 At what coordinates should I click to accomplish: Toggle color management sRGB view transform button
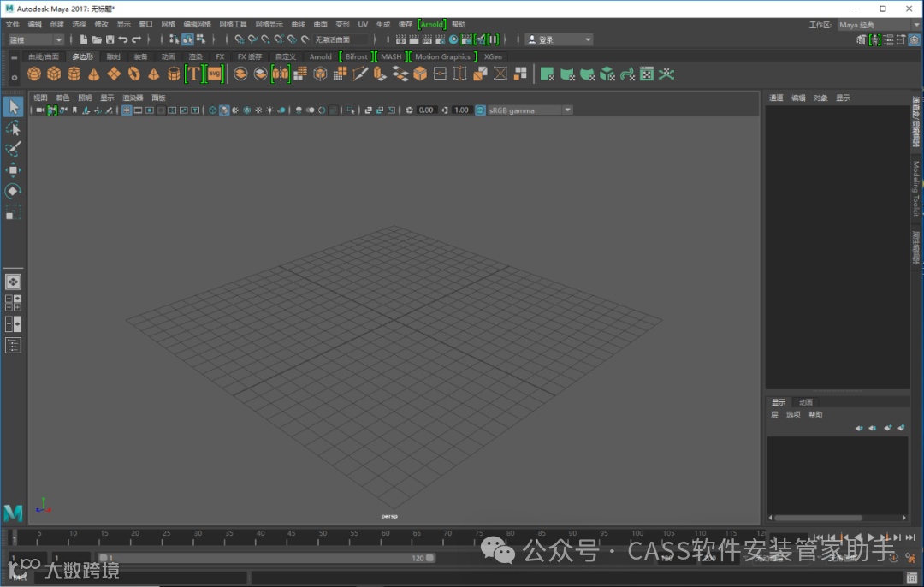tap(480, 110)
